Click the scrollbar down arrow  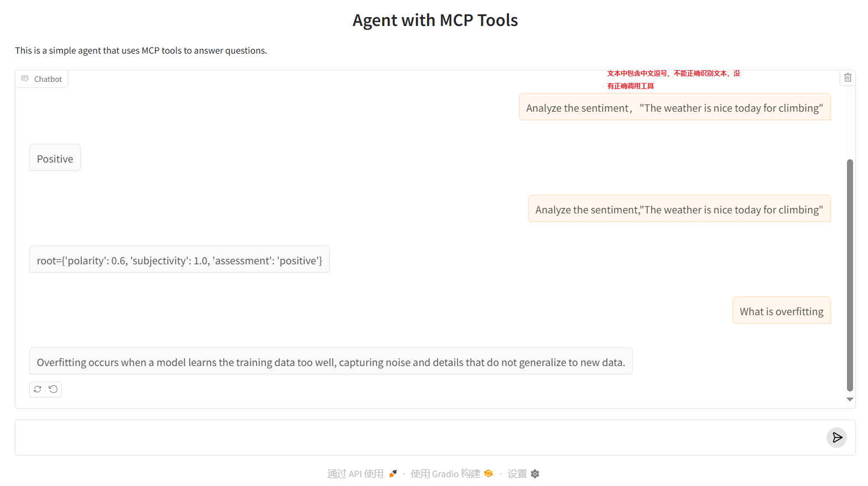point(850,399)
